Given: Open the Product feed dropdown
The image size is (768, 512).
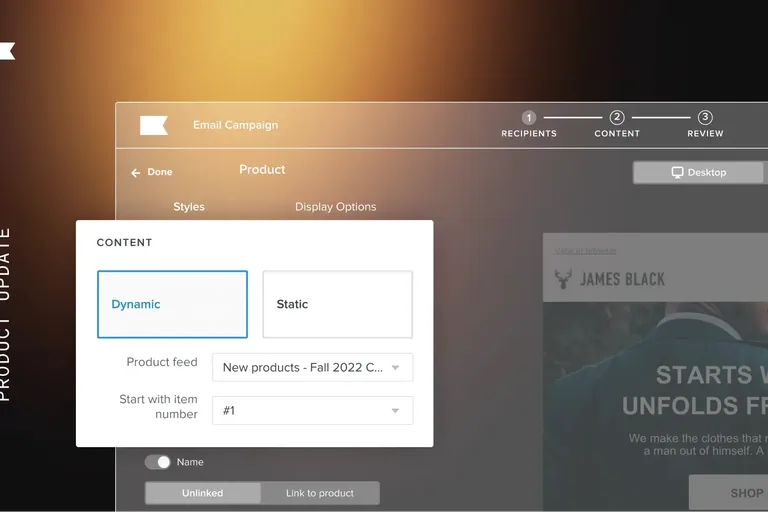Looking at the screenshot, I should point(312,367).
